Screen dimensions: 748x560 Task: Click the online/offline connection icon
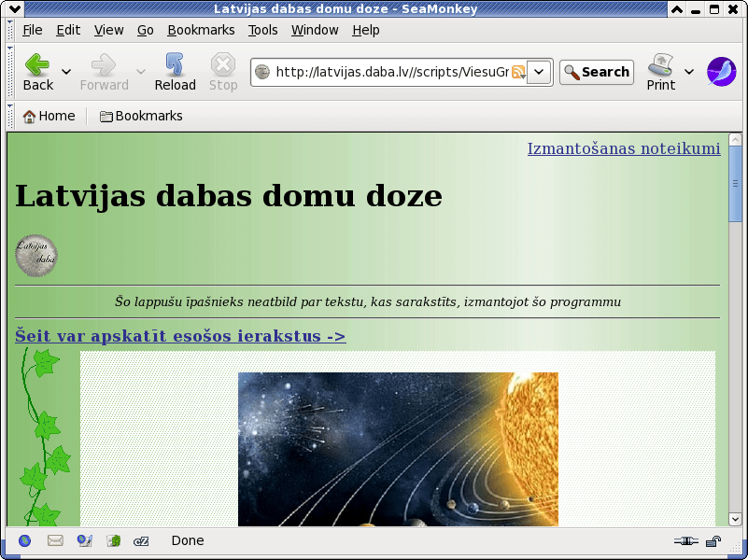686,541
